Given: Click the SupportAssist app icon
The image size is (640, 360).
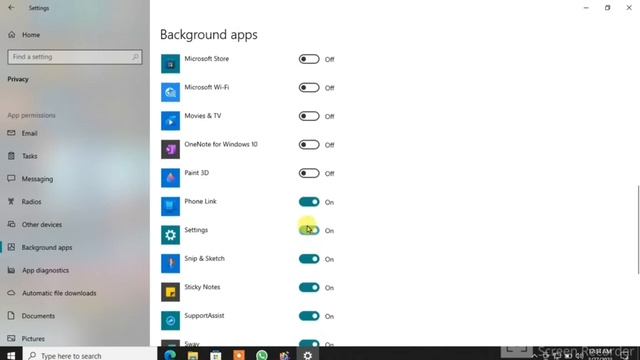Looking at the screenshot, I should [x=170, y=321].
